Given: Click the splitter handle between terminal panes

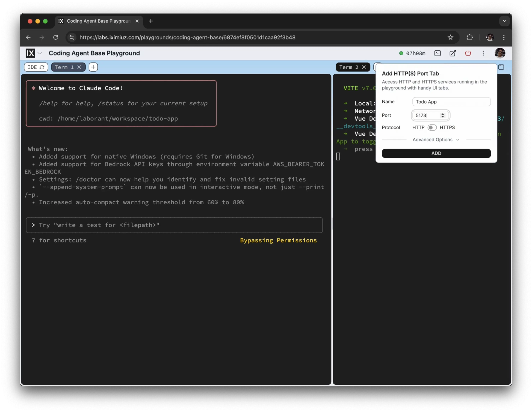Looking at the screenshot, I should (332, 223).
